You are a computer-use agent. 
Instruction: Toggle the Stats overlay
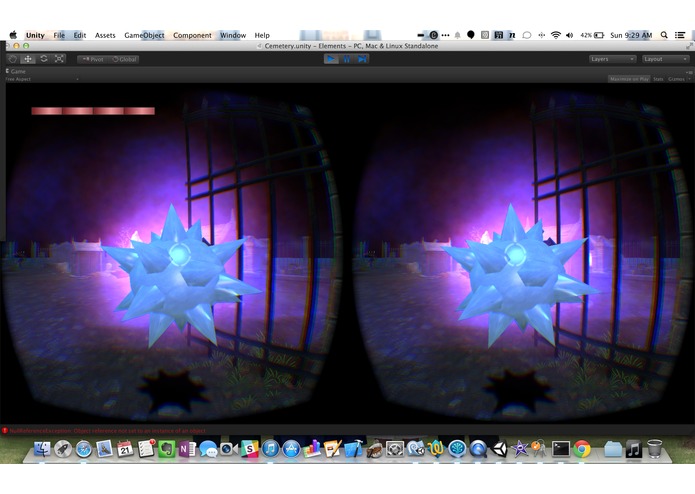[658, 79]
